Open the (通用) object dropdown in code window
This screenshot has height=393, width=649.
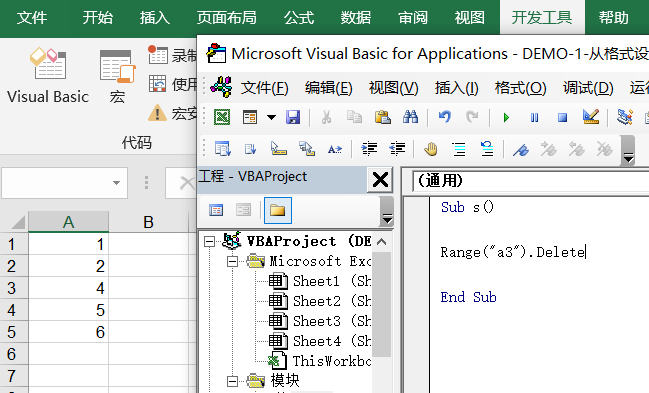click(531, 181)
